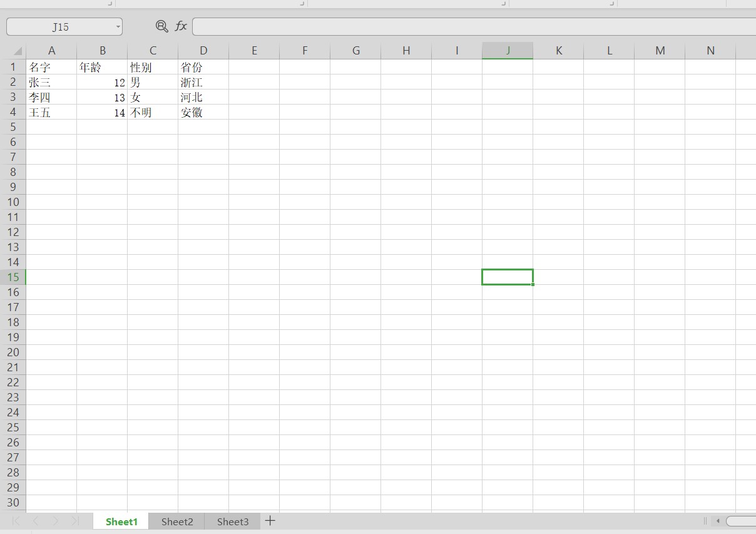Click cell containing 性别
The height and width of the screenshot is (534, 756).
[x=153, y=67]
